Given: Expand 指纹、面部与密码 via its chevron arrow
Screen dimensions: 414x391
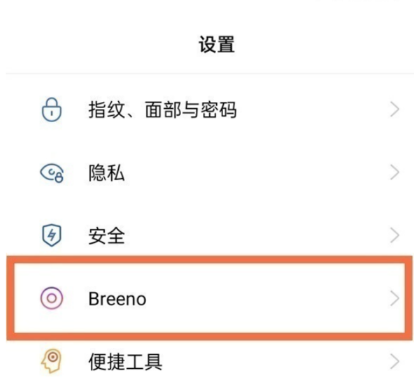Looking at the screenshot, I should click(395, 110).
